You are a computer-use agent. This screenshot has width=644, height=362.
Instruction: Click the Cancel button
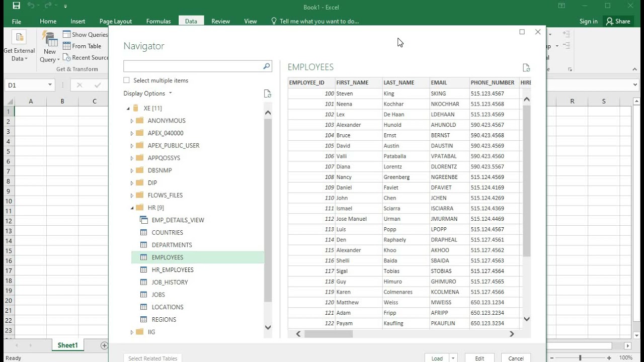[516, 358]
